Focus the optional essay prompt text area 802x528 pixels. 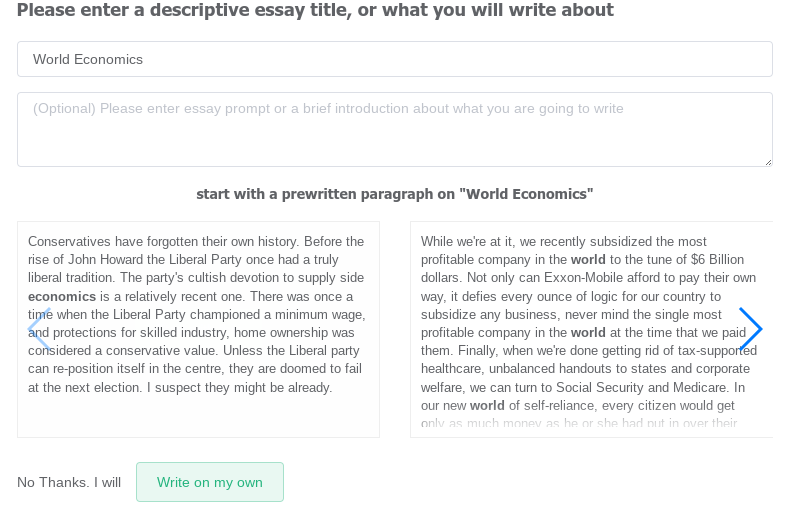[394, 129]
